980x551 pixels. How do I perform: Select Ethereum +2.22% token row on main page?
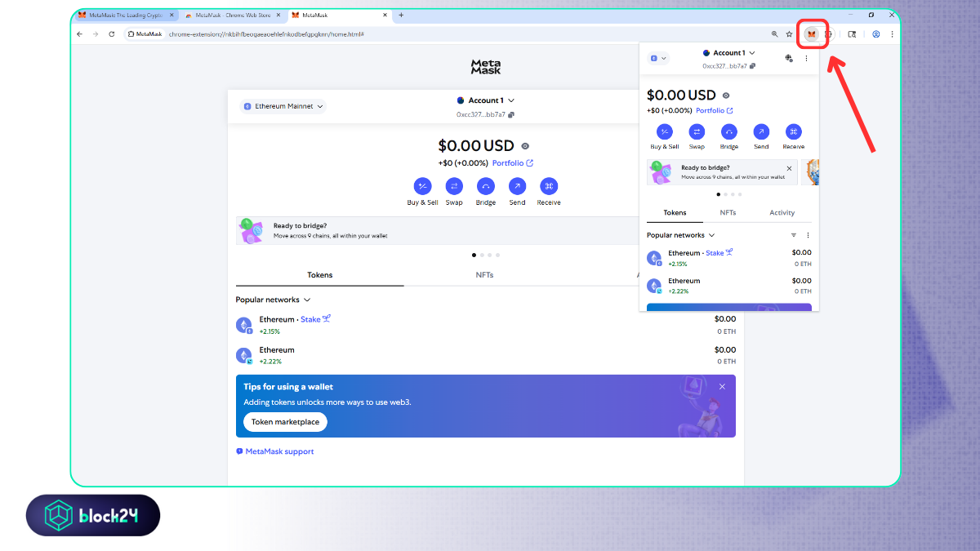coord(486,355)
